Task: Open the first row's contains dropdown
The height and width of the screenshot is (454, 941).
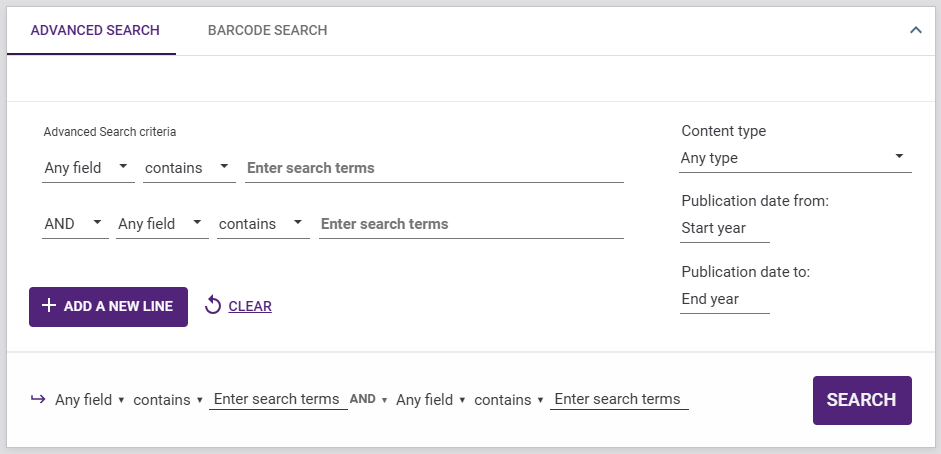Action: point(189,168)
